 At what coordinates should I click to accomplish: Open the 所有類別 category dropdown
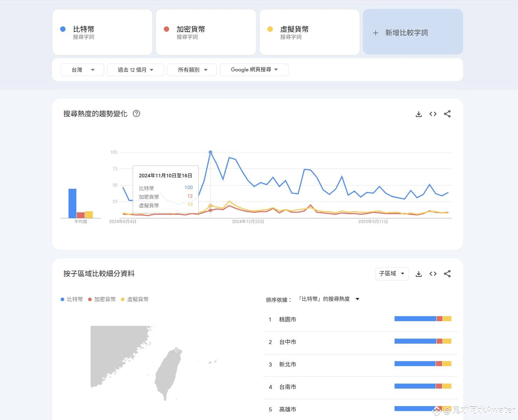pyautogui.click(x=192, y=70)
